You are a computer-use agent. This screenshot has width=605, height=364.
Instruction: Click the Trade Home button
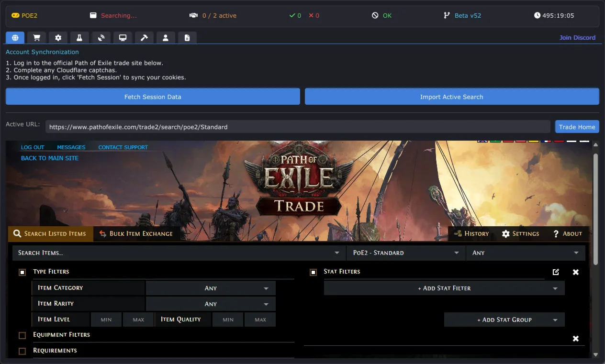(x=577, y=127)
